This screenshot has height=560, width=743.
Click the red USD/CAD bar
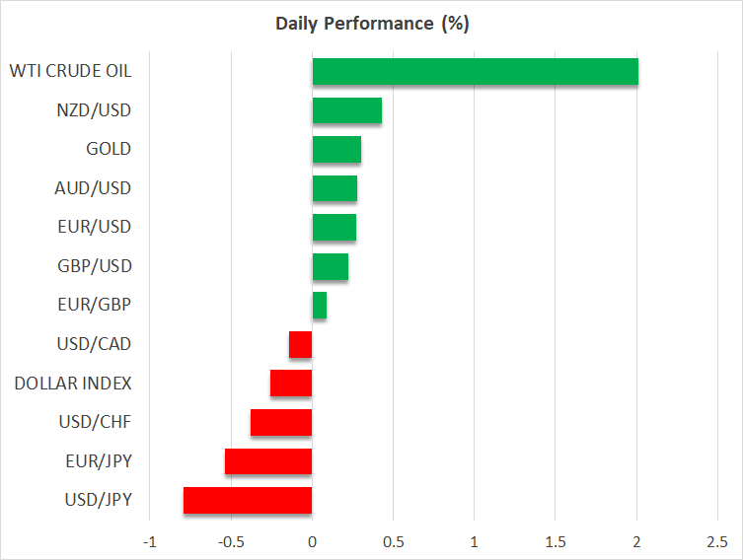(301, 345)
